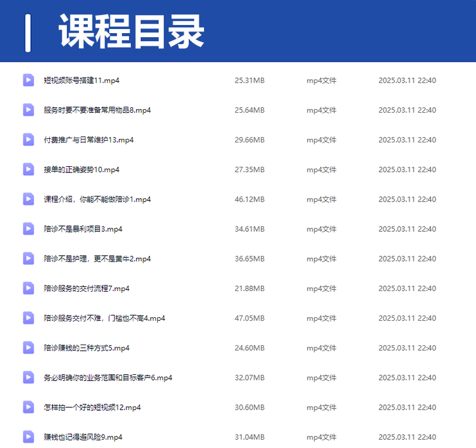Click video icon beside 陪诊不是护理，更不是黄牛2.mp4
This screenshot has width=476, height=448.
(28, 259)
